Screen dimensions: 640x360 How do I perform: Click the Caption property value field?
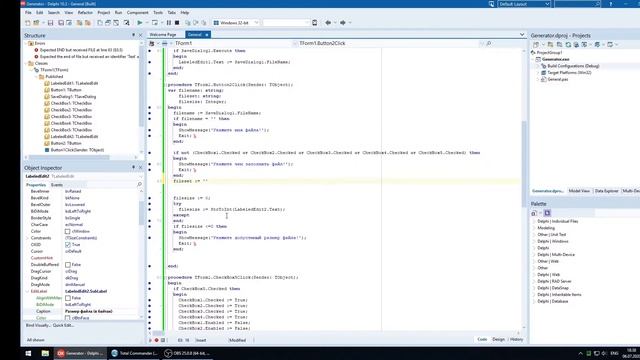tap(102, 311)
